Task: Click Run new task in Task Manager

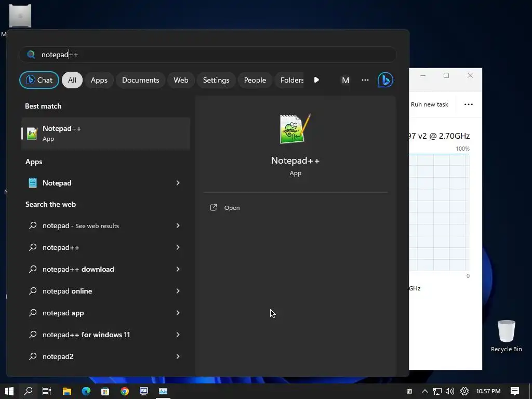Action: 429,104
